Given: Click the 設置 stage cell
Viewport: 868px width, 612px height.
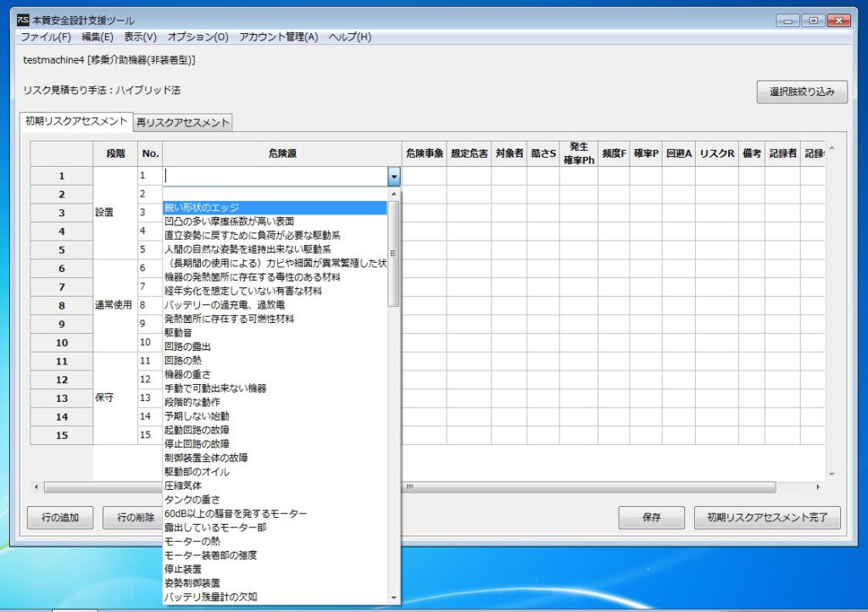Looking at the screenshot, I should point(115,213).
